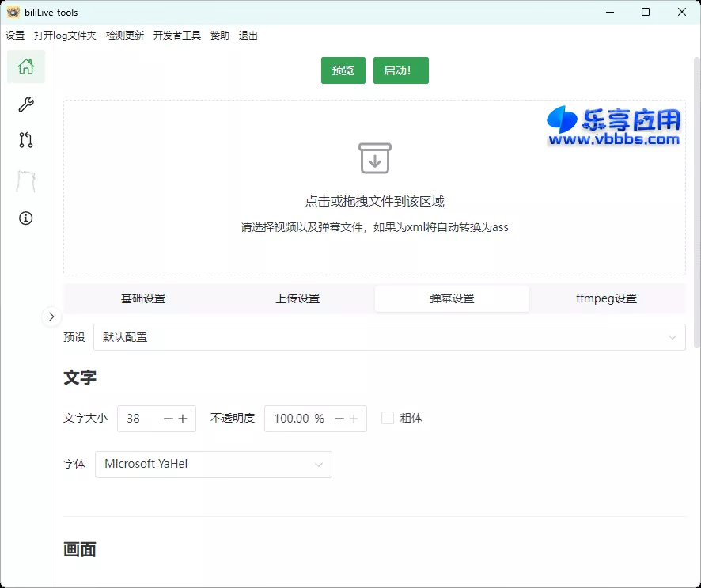Click the 启动! start button

click(x=400, y=70)
